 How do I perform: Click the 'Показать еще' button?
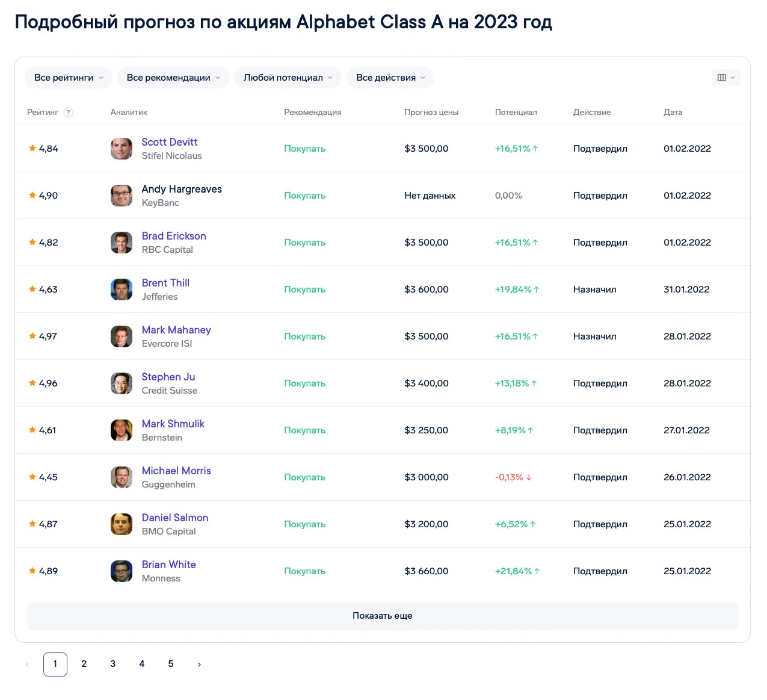pos(383,616)
